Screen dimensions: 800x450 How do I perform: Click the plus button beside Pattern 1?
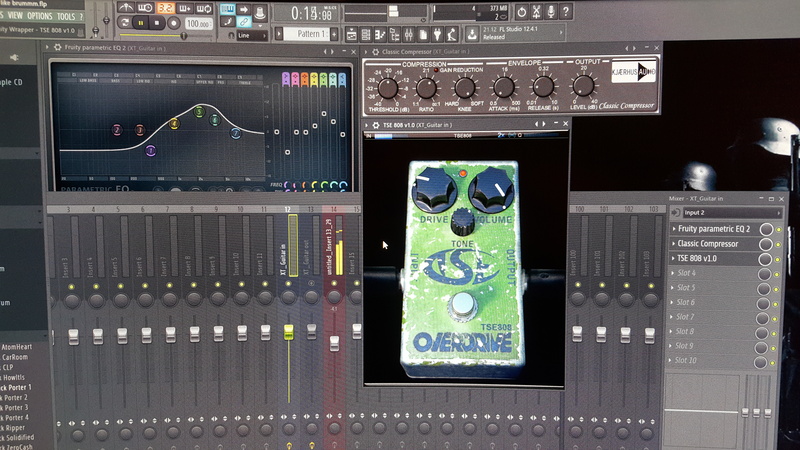pos(334,35)
